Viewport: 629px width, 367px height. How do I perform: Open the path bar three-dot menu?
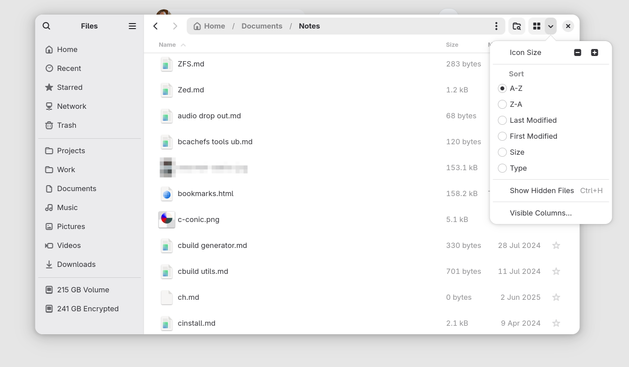coord(496,26)
